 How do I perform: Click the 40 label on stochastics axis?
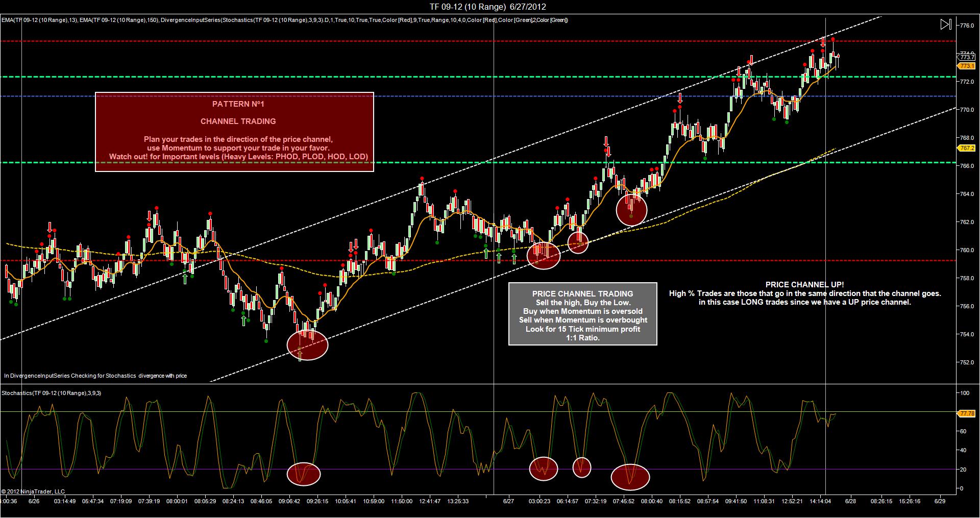click(x=963, y=450)
